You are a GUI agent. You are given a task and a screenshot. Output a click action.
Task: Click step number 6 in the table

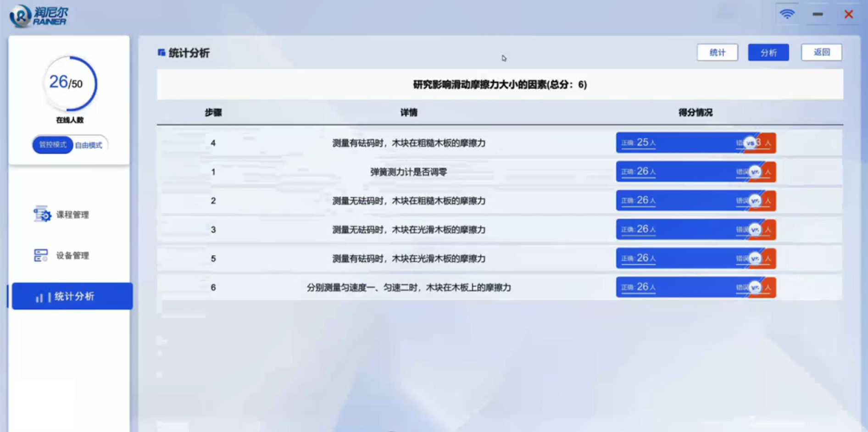pos(213,288)
